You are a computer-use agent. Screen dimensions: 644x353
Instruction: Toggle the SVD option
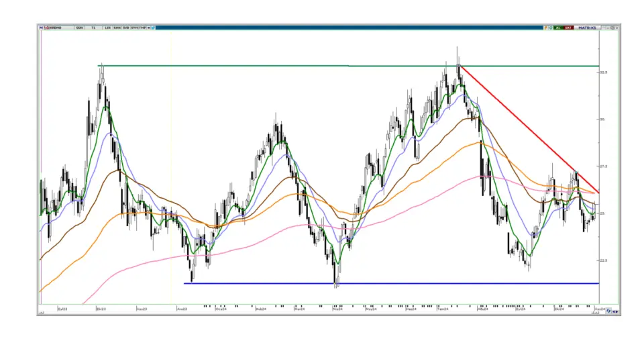click(x=126, y=28)
